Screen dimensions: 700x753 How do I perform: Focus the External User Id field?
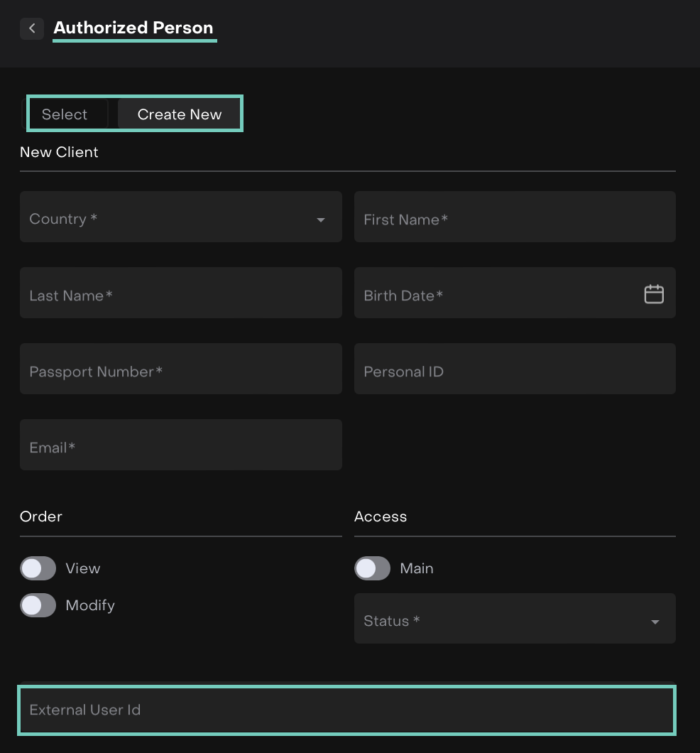click(x=346, y=710)
